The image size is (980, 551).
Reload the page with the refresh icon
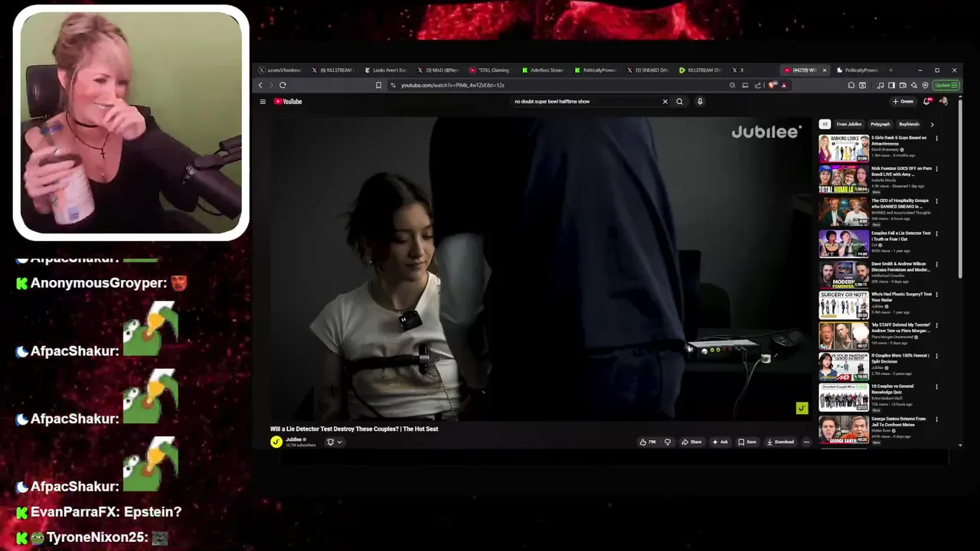[283, 85]
